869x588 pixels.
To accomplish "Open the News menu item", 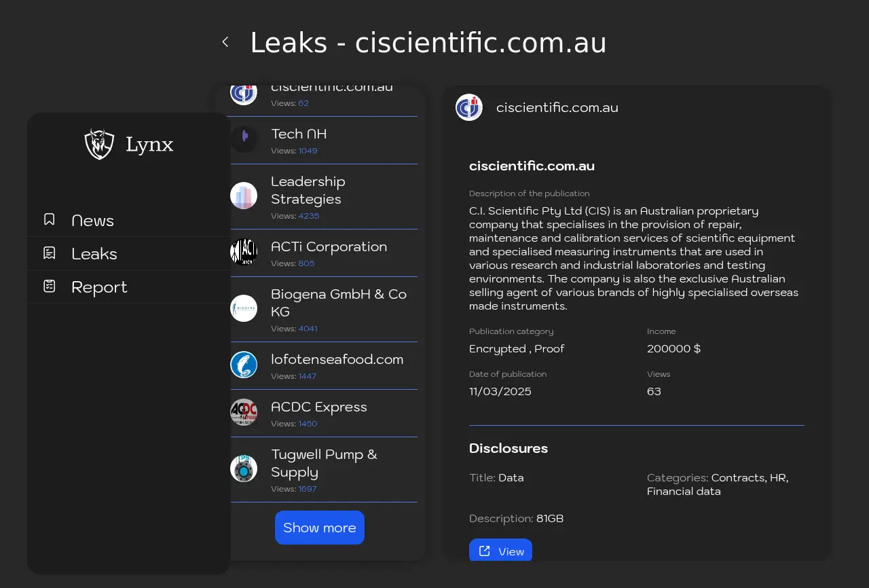I will (x=93, y=221).
